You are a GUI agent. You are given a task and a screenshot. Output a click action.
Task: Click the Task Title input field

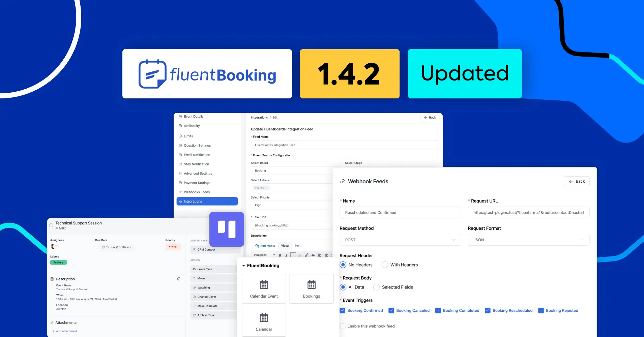tap(292, 225)
